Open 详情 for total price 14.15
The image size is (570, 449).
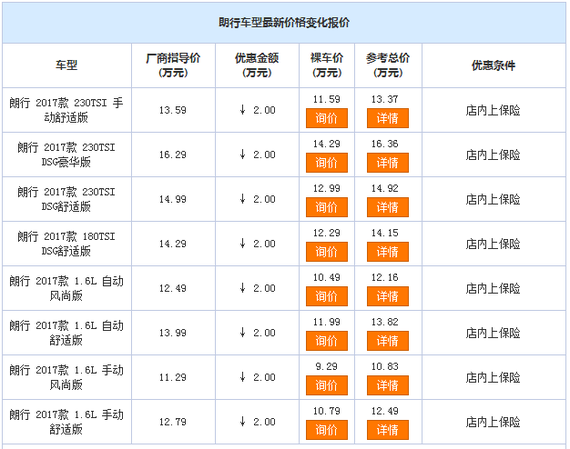coord(388,252)
